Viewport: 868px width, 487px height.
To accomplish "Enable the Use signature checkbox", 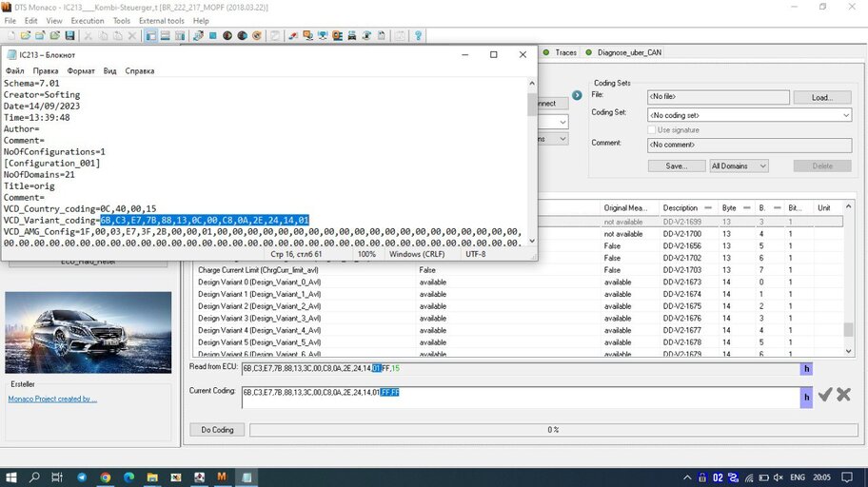I will click(x=653, y=129).
